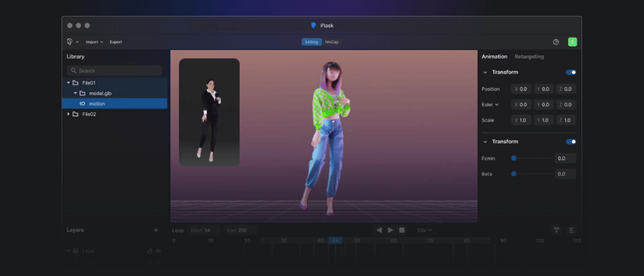Open the Plask logo menu
This screenshot has width=644, height=276.
coord(70,42)
